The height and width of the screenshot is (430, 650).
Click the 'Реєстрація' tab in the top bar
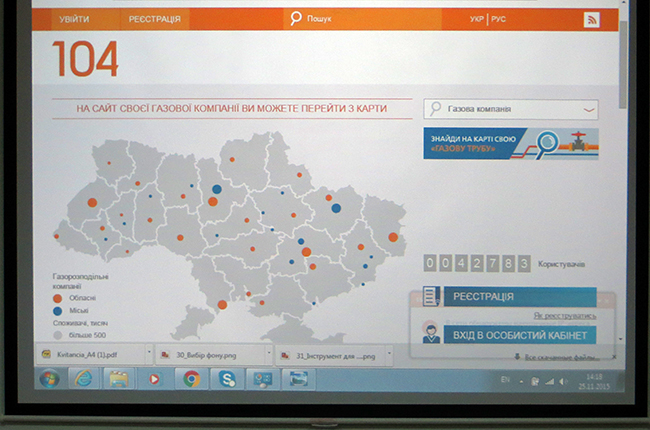[155, 19]
